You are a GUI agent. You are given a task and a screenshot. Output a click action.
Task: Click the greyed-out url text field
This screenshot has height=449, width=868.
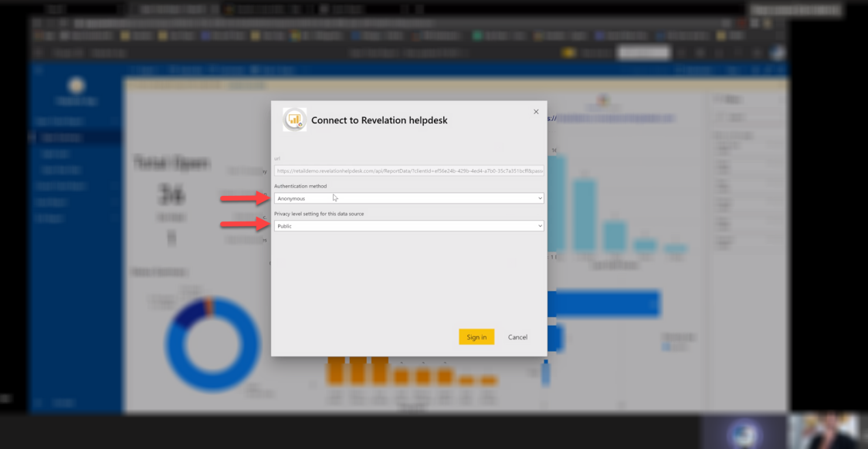pos(409,170)
